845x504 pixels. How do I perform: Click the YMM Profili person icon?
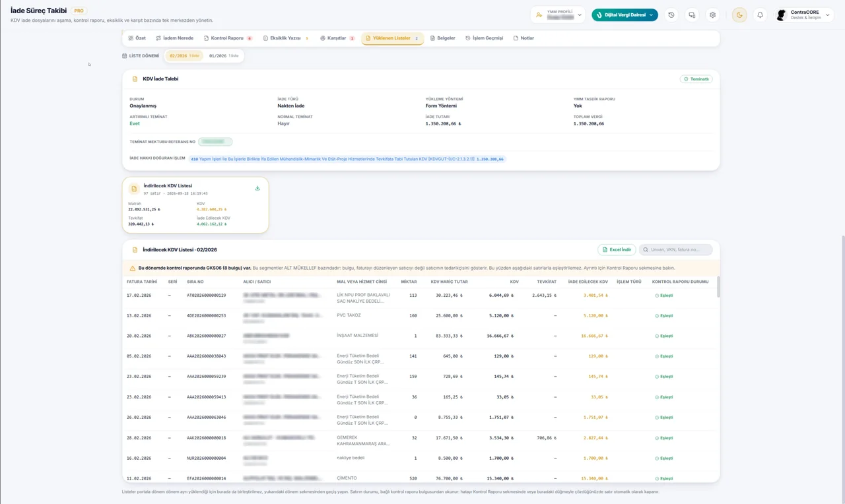click(x=539, y=15)
